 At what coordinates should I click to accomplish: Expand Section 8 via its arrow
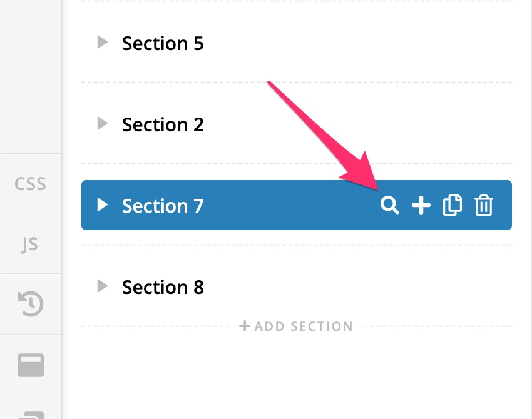tap(103, 286)
